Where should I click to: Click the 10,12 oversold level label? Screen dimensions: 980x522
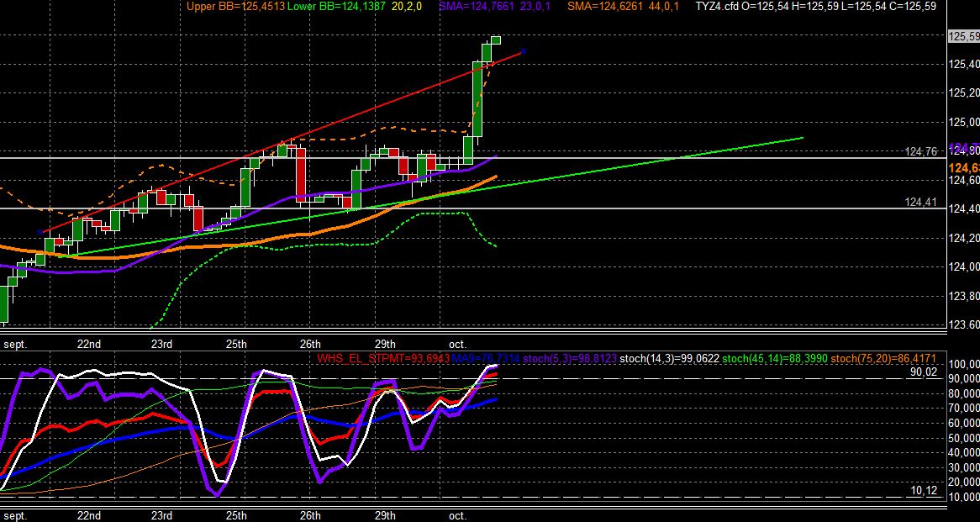pos(923,491)
